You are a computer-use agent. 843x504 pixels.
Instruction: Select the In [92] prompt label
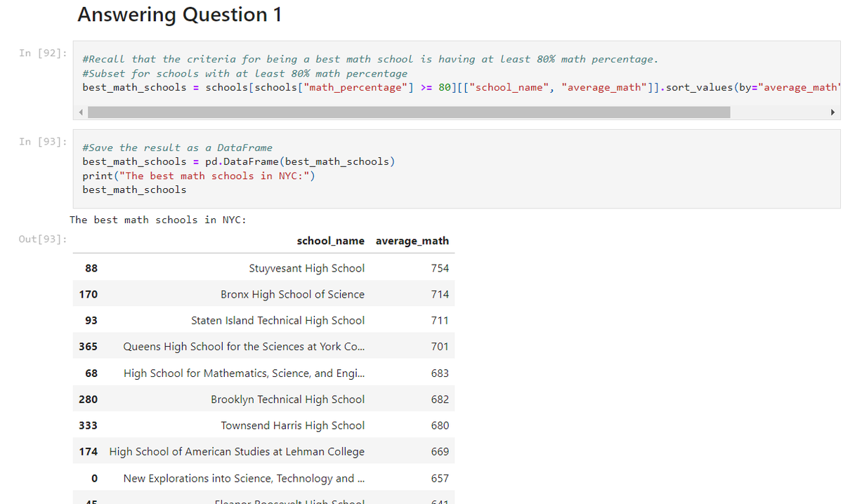[x=44, y=53]
